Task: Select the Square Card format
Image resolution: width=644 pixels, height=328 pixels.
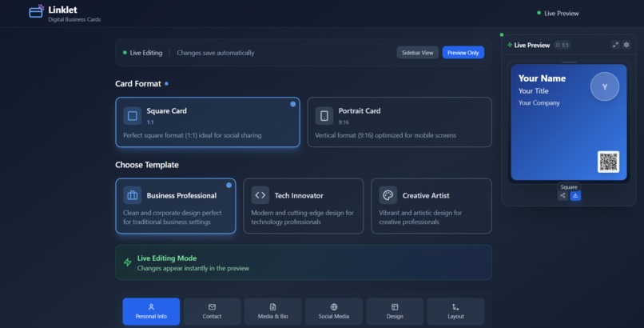Action: (208, 122)
